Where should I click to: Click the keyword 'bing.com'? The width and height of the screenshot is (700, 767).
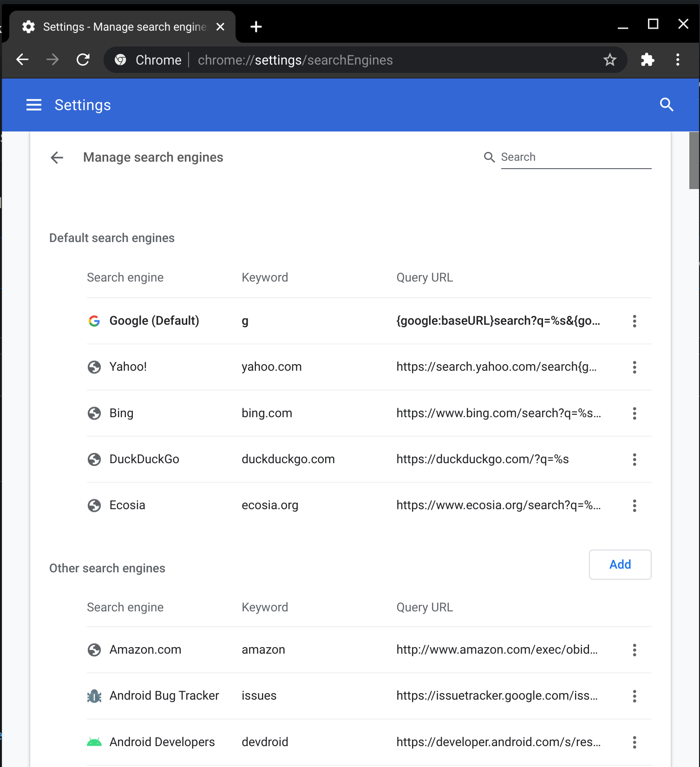[267, 413]
